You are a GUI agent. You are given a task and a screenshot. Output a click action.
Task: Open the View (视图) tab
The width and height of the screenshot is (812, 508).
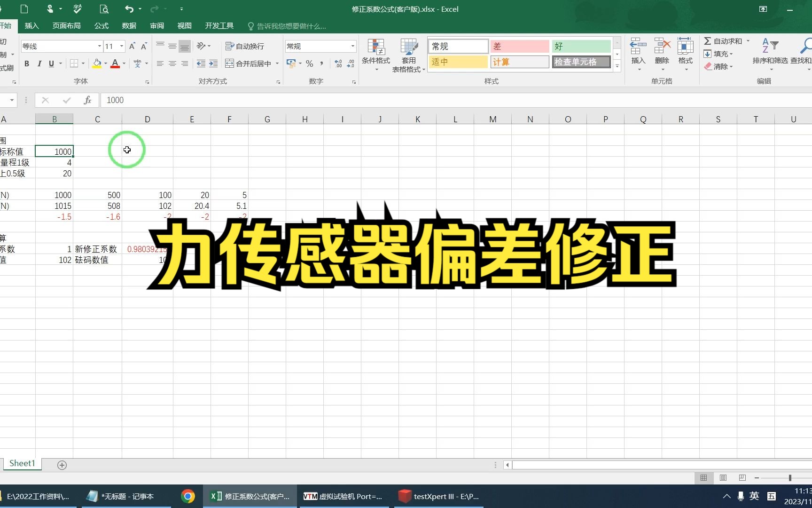click(x=185, y=26)
